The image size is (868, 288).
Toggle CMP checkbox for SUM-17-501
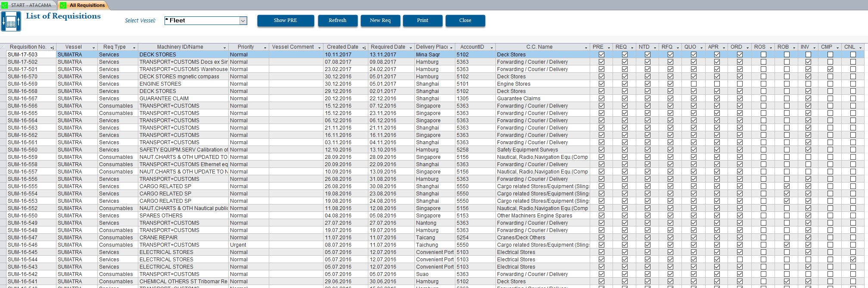(830, 69)
